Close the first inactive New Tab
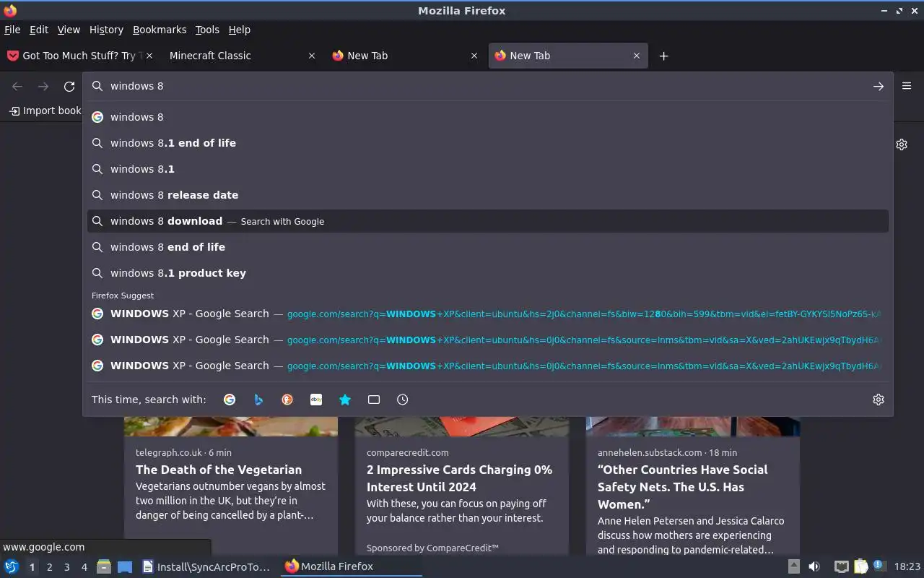Image resolution: width=924 pixels, height=578 pixels. pyautogui.click(x=474, y=56)
